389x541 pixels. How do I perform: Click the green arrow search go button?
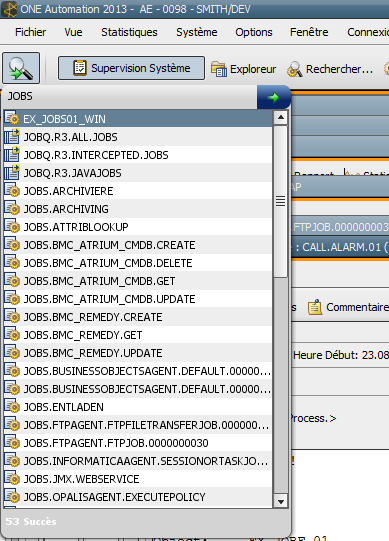[x=274, y=97]
